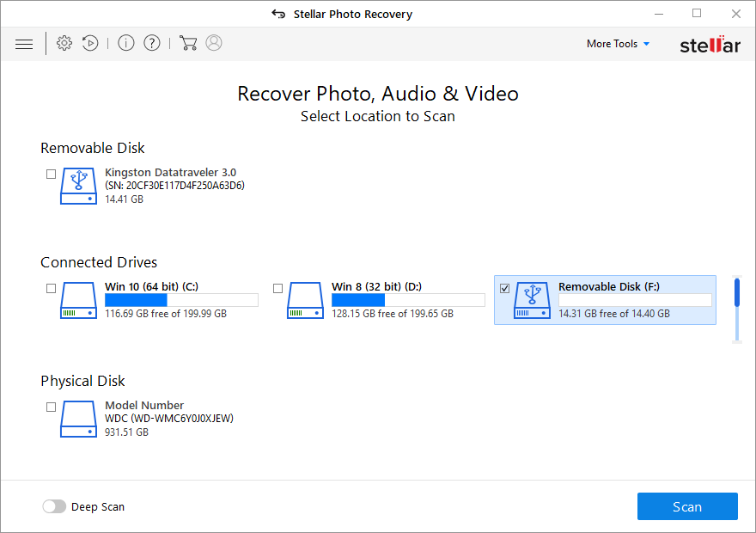
Task: Start scanning with the Scan button
Action: (687, 506)
